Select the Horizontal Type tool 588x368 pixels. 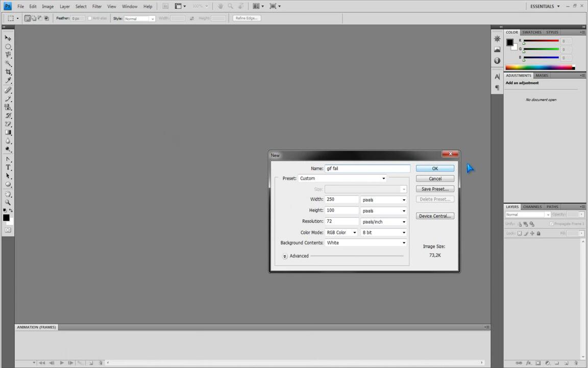pyautogui.click(x=8, y=167)
